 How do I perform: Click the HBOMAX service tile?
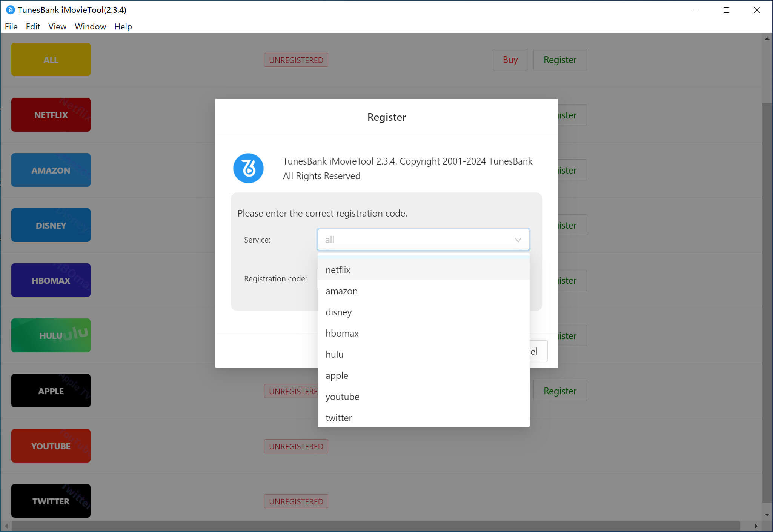coord(51,280)
